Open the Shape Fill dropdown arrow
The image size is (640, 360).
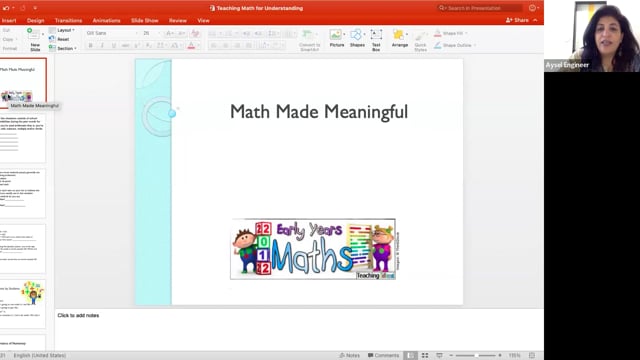click(466, 33)
